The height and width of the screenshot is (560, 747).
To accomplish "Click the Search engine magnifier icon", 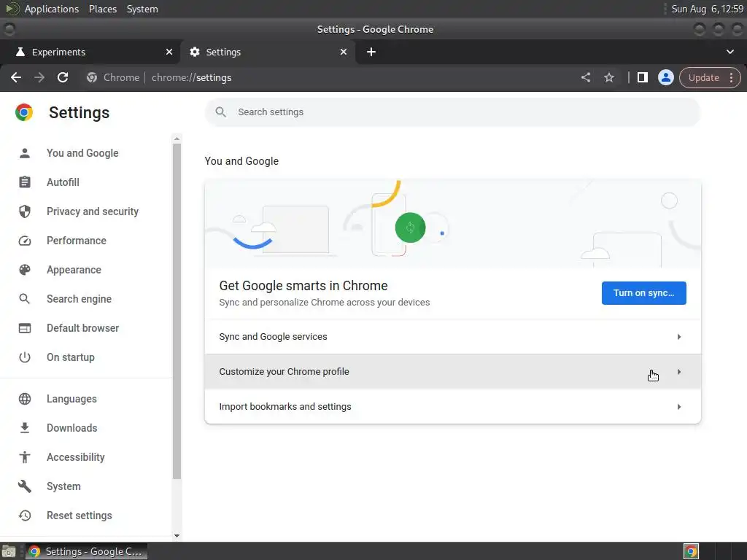I will pos(25,299).
